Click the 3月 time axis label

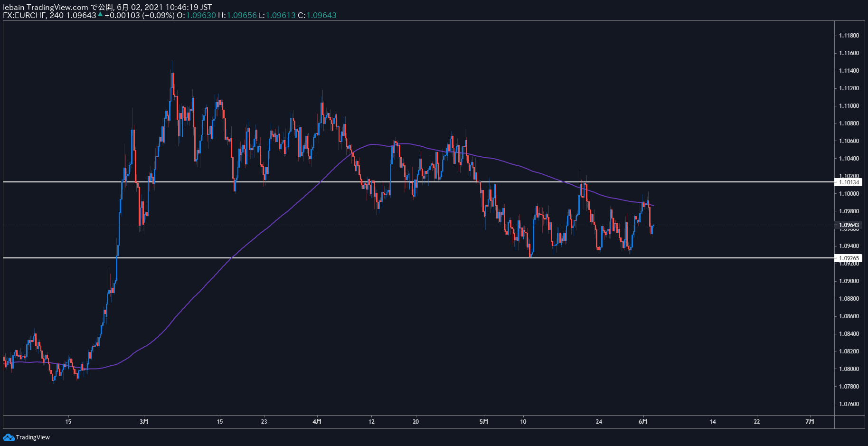(144, 422)
